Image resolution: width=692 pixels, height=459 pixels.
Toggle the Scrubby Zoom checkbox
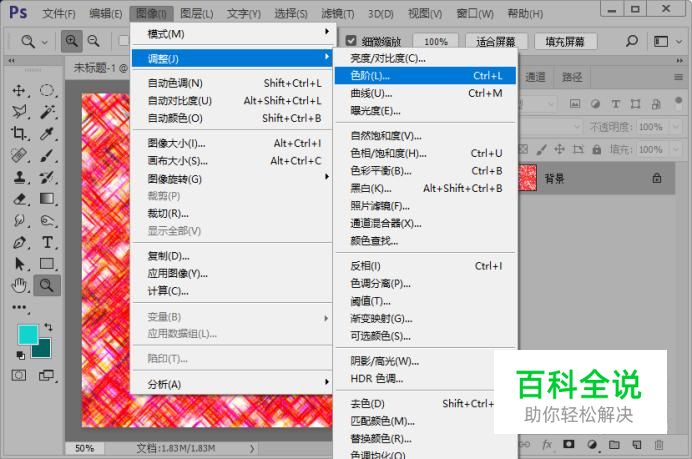[351, 41]
